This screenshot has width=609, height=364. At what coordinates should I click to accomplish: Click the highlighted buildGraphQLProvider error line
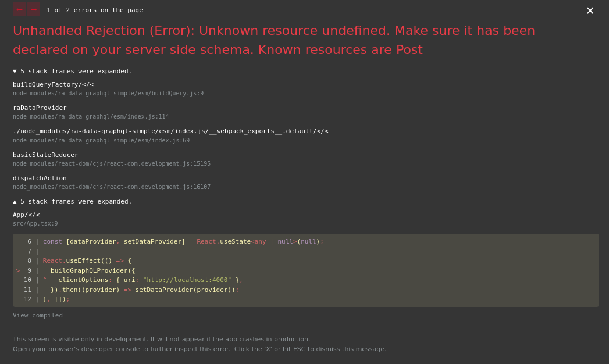click(x=88, y=270)
